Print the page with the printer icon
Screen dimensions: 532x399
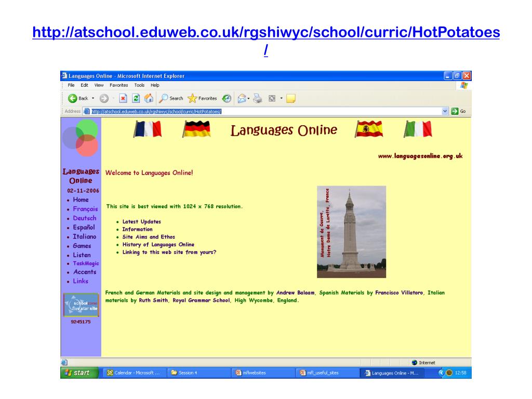258,98
